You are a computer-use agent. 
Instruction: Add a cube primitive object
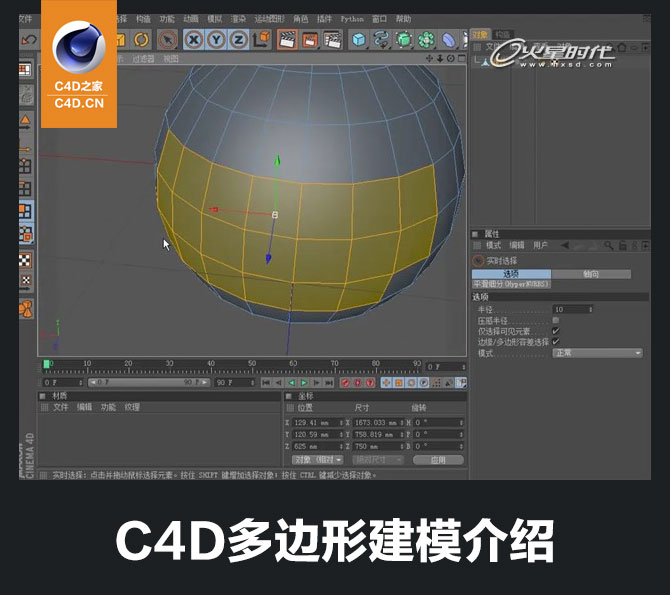359,40
